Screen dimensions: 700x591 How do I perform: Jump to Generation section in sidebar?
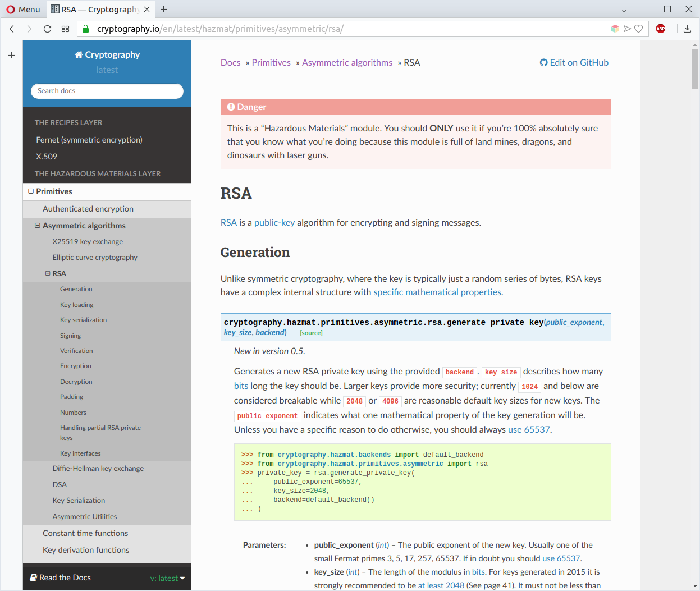(76, 289)
